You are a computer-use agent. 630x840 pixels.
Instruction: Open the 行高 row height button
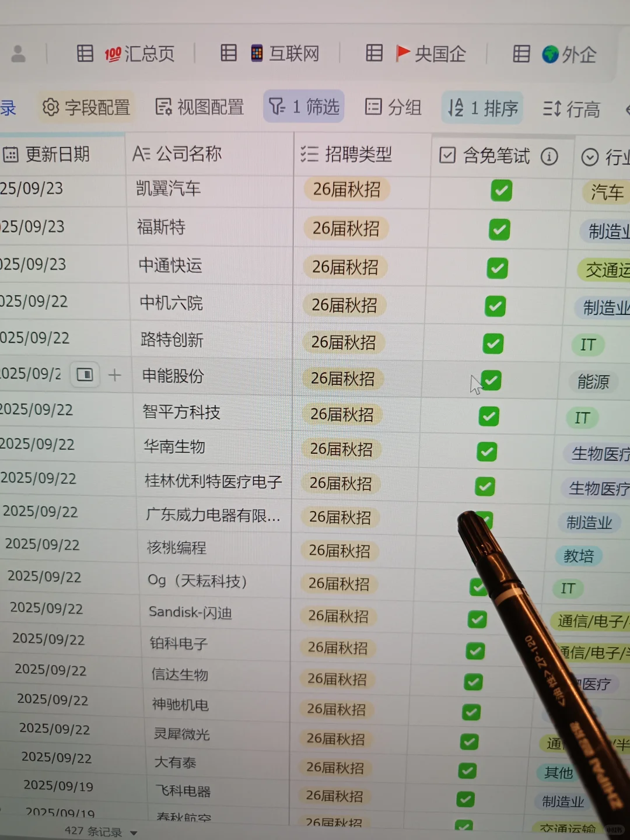tap(571, 109)
